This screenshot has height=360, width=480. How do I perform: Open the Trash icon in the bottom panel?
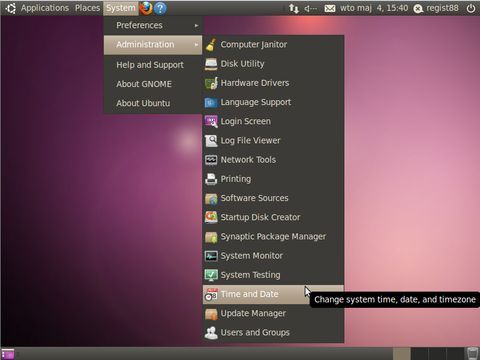pyautogui.click(x=472, y=353)
